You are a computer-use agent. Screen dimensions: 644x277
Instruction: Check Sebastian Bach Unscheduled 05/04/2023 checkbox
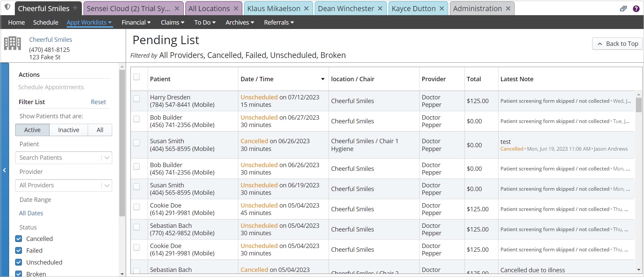pyautogui.click(x=136, y=227)
